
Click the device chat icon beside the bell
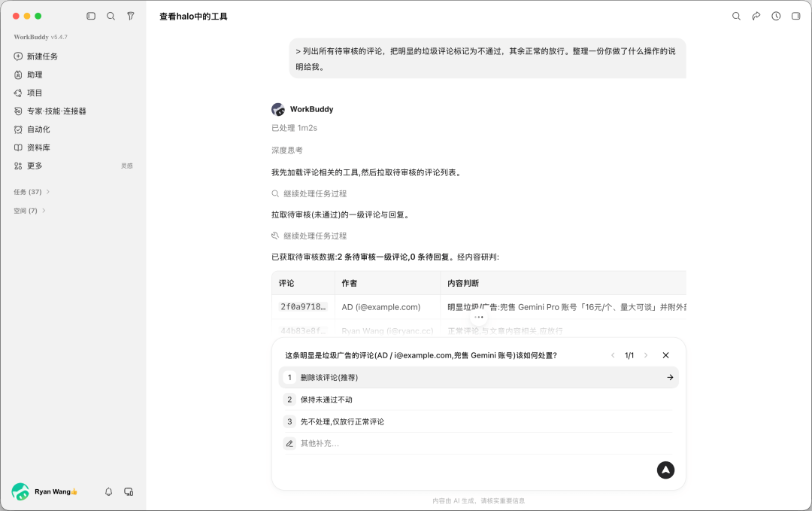pos(129,491)
